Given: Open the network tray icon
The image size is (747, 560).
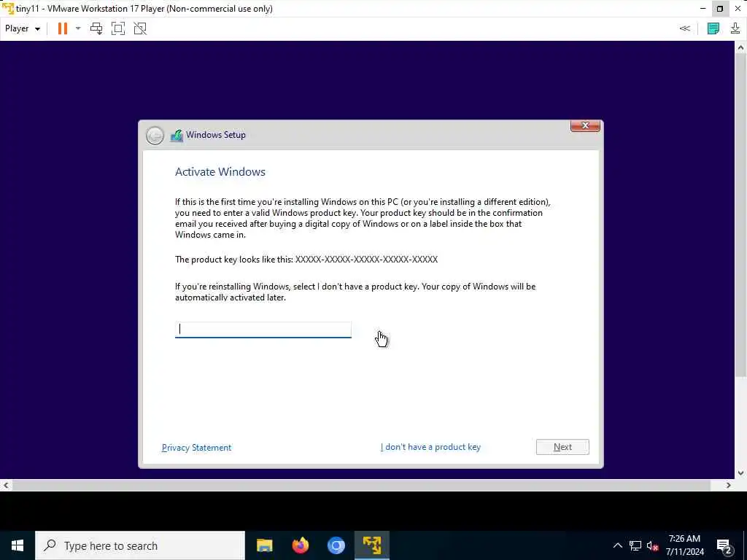Looking at the screenshot, I should pyautogui.click(x=635, y=545).
